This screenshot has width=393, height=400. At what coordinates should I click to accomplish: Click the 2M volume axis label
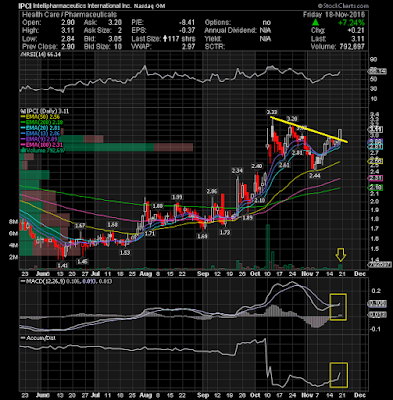tap(14, 257)
